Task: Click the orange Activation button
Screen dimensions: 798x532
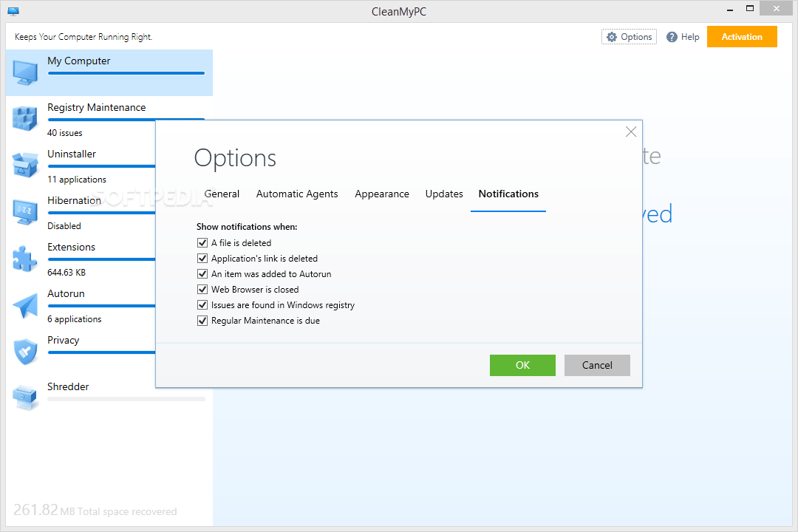Action: 742,37
